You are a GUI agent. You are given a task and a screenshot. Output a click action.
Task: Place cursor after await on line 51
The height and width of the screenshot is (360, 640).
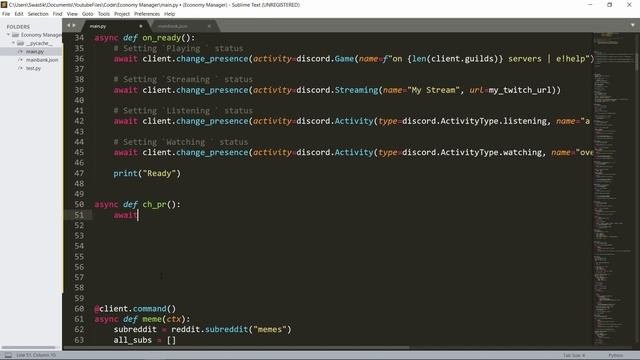point(138,215)
